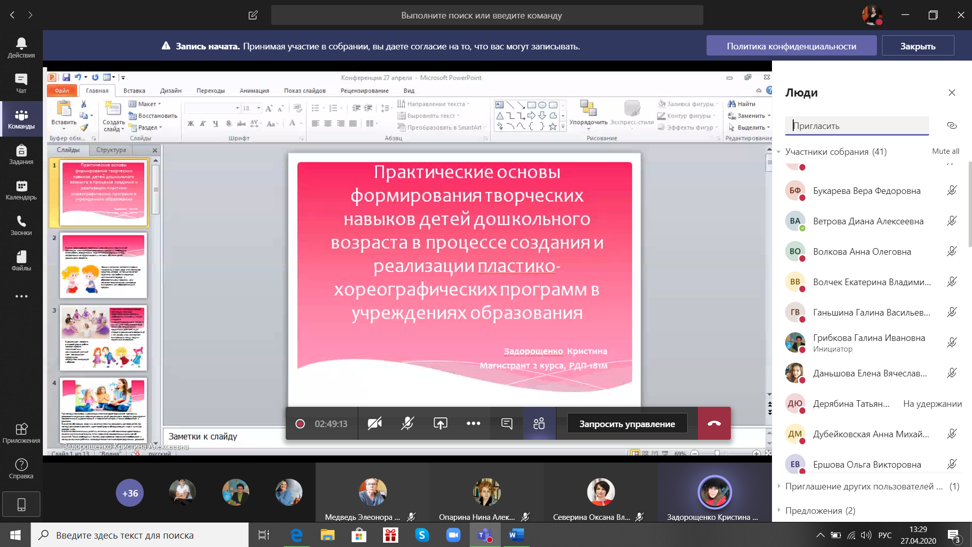
Task: Hang up the call with the red button
Action: pos(714,424)
